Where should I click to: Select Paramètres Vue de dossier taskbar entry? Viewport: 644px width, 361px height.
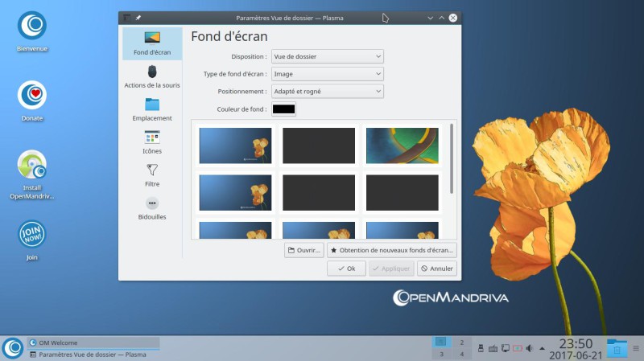coord(93,355)
